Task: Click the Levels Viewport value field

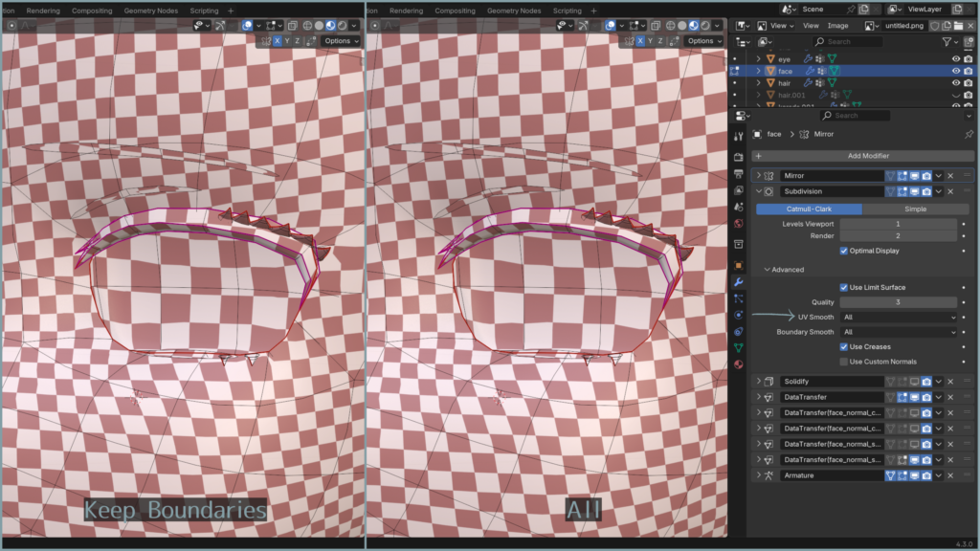Action: pos(898,224)
